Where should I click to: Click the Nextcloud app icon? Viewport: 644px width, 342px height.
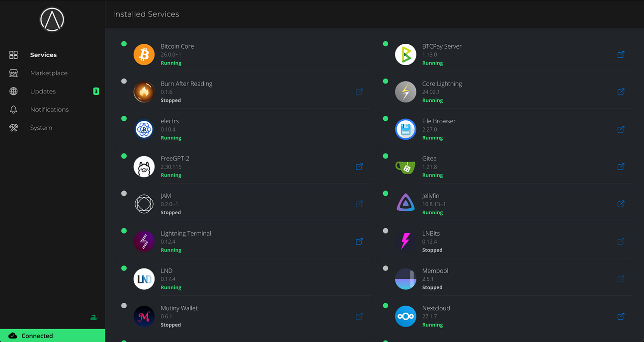pyautogui.click(x=405, y=316)
